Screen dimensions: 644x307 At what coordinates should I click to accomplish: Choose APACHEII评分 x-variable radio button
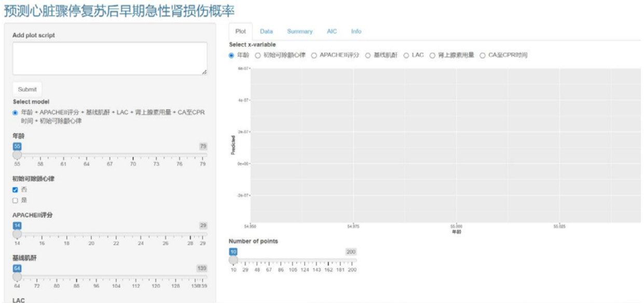click(314, 55)
